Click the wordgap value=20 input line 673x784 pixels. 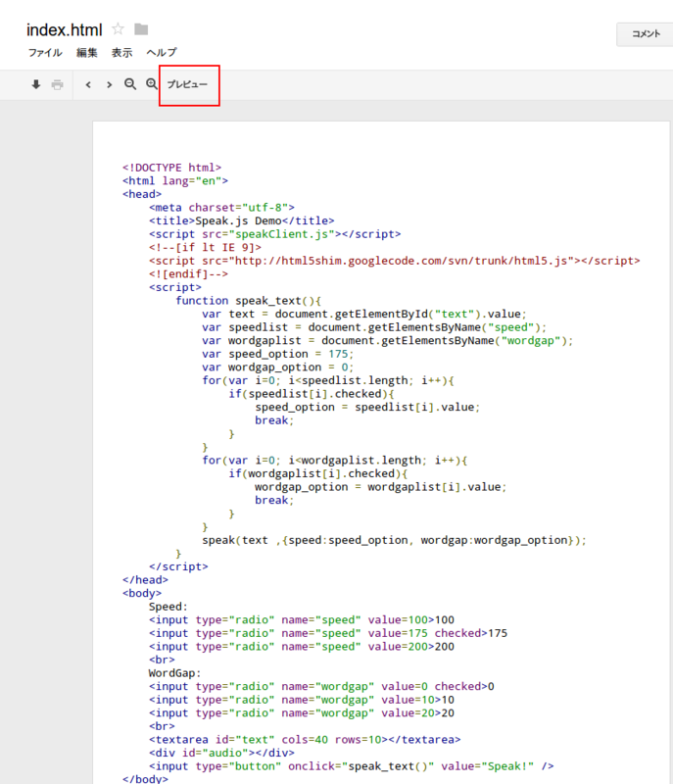[302, 713]
